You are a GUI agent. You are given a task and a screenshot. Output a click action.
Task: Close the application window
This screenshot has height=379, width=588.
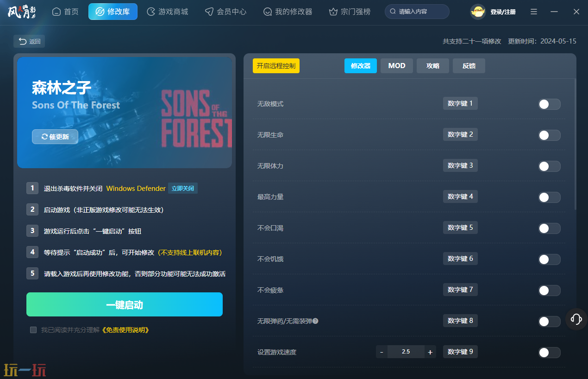click(576, 12)
